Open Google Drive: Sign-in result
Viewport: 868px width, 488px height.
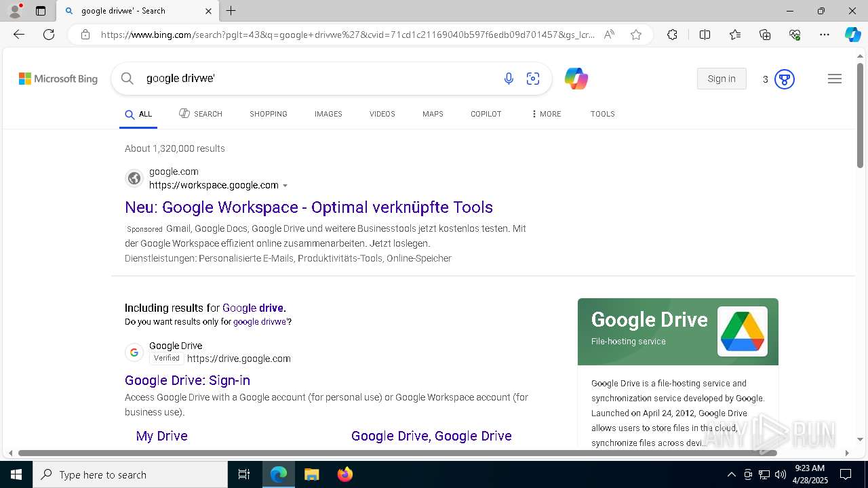[x=187, y=380]
